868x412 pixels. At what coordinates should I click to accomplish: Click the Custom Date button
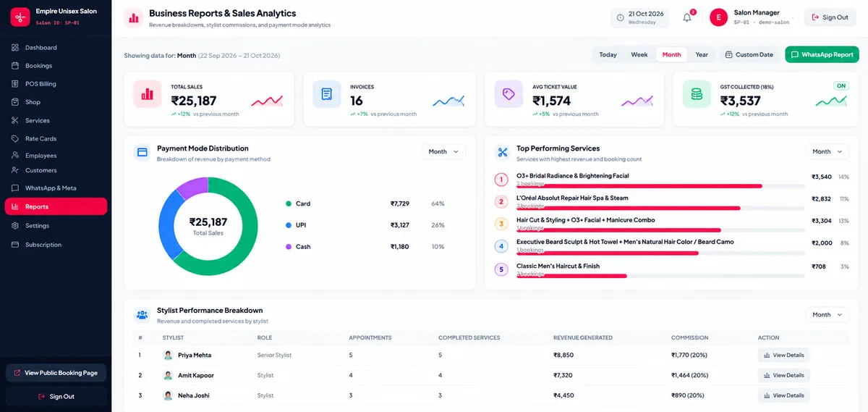749,54
